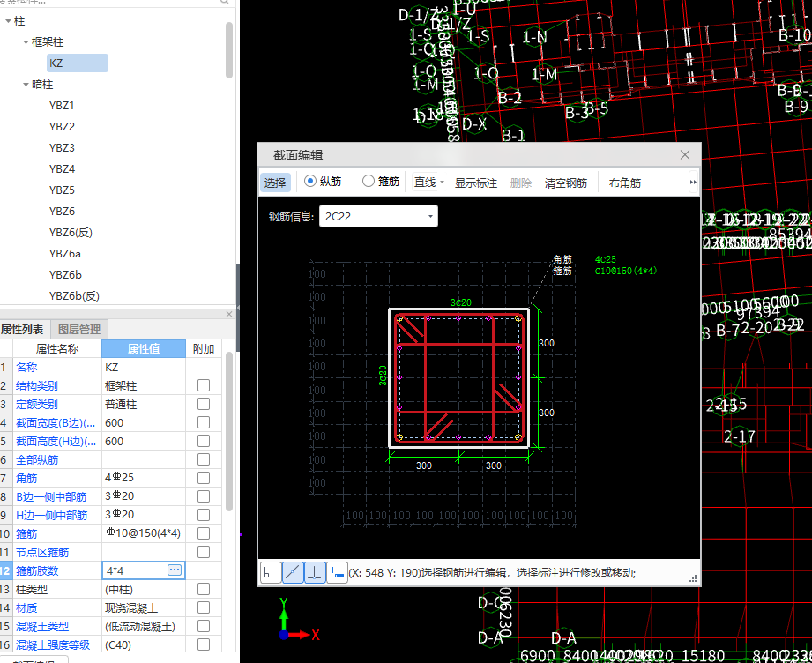Tick the 附加 checkbox for 结构类别
The height and width of the screenshot is (663, 812).
point(204,385)
